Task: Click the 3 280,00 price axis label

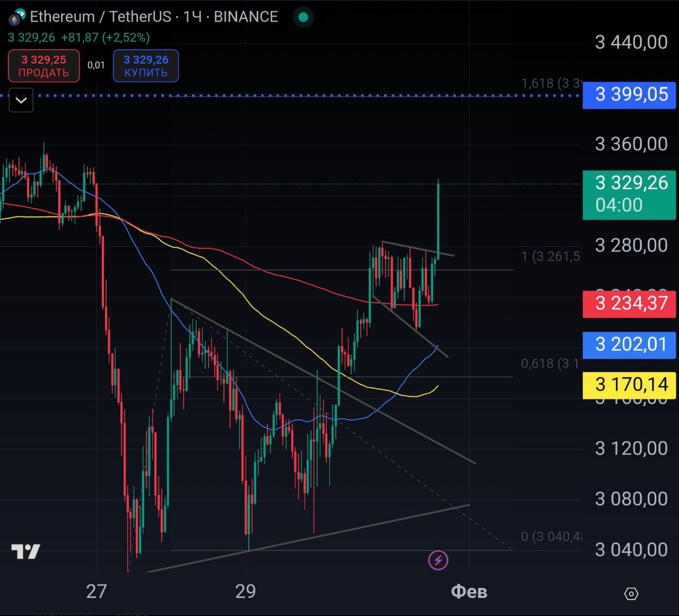Action: 631,245
